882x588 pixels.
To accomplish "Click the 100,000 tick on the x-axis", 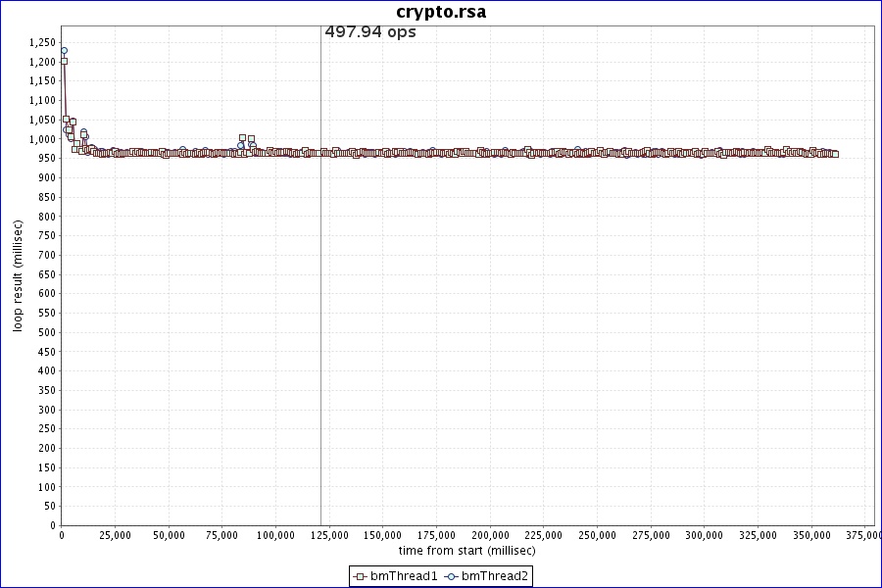I will (275, 535).
